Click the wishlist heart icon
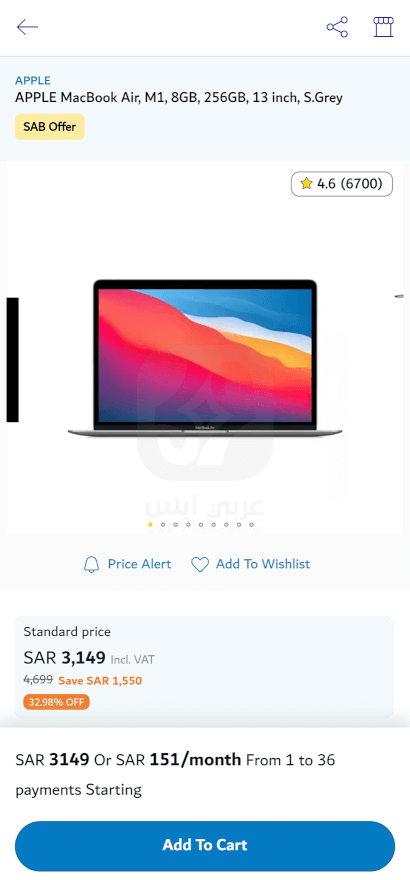The width and height of the screenshot is (410, 880). (200, 565)
